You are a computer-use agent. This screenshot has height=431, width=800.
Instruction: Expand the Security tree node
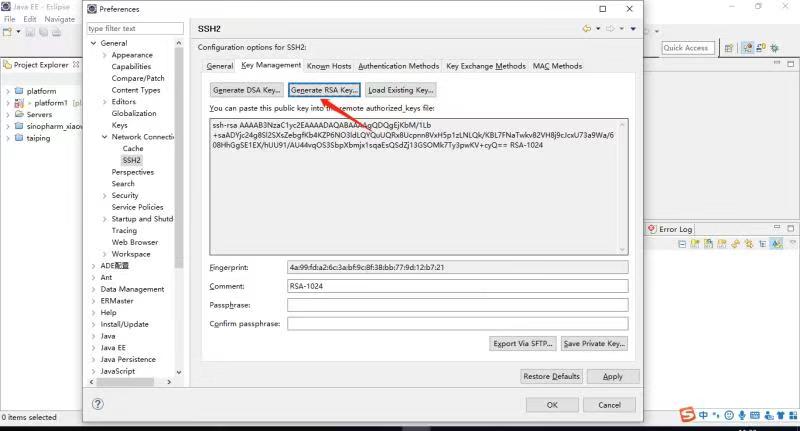(105, 195)
